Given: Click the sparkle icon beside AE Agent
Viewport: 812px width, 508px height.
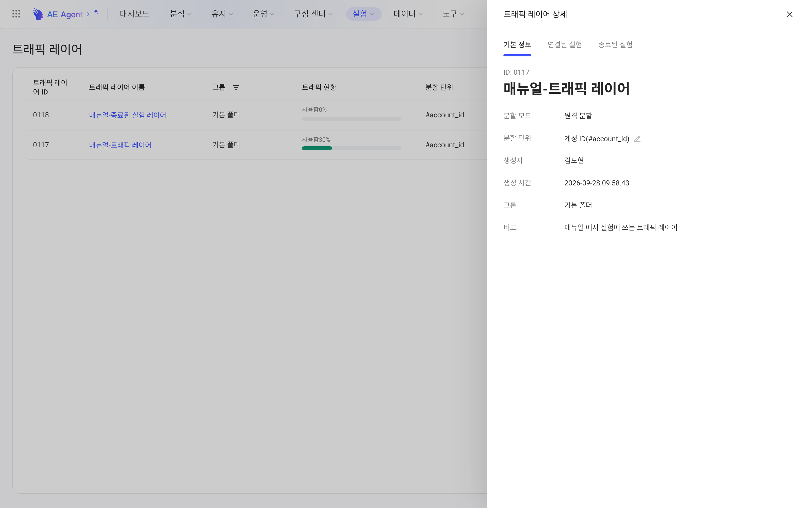Looking at the screenshot, I should pos(96,12).
